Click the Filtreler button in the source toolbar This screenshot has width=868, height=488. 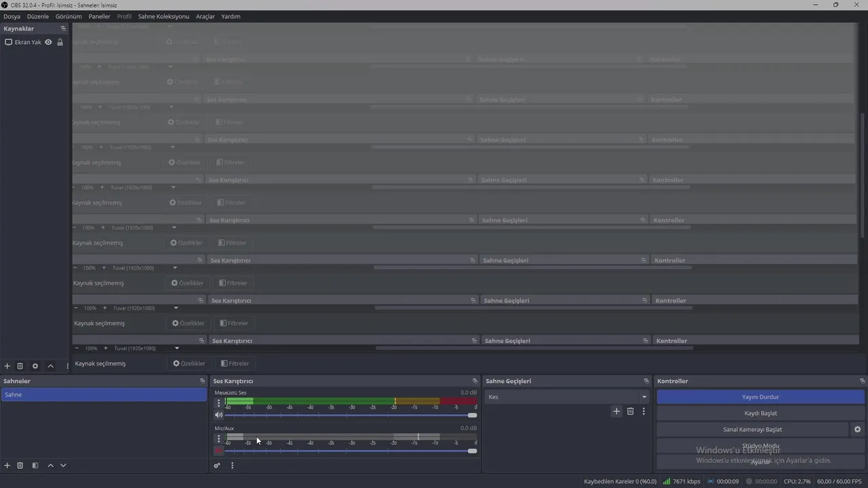pyautogui.click(x=235, y=363)
